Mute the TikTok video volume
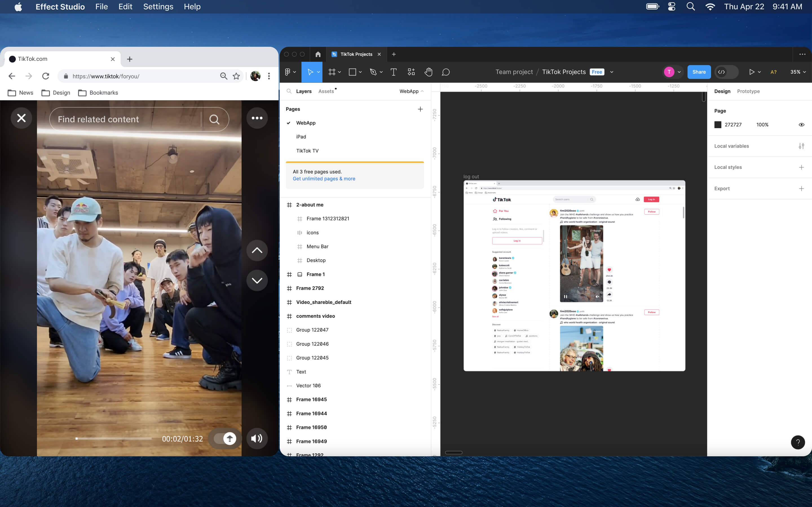 point(257,438)
